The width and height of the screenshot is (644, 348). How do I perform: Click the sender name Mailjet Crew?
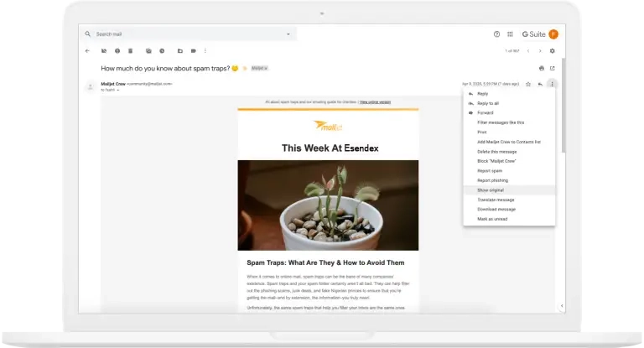pyautogui.click(x=113, y=84)
